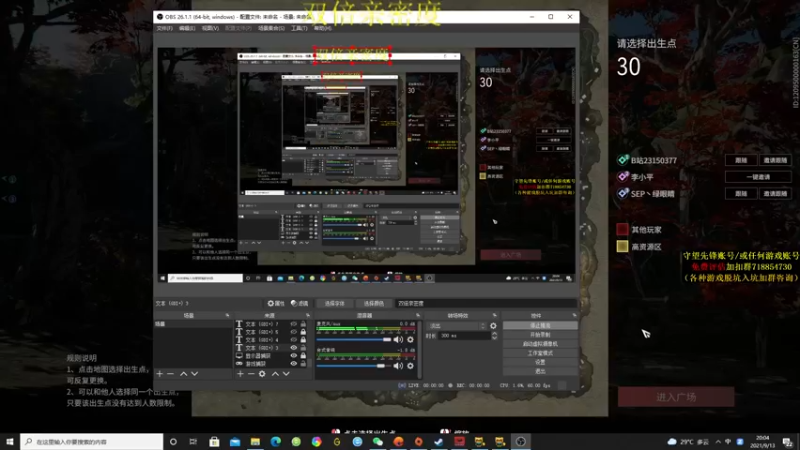The image size is (800, 450).
Task: Open source properties gear in sources panel
Action: (x=262, y=374)
